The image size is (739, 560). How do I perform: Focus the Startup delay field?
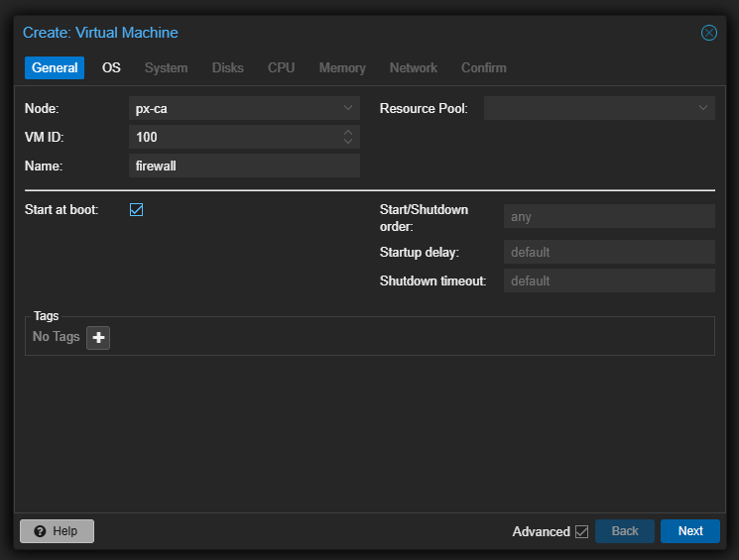click(609, 252)
